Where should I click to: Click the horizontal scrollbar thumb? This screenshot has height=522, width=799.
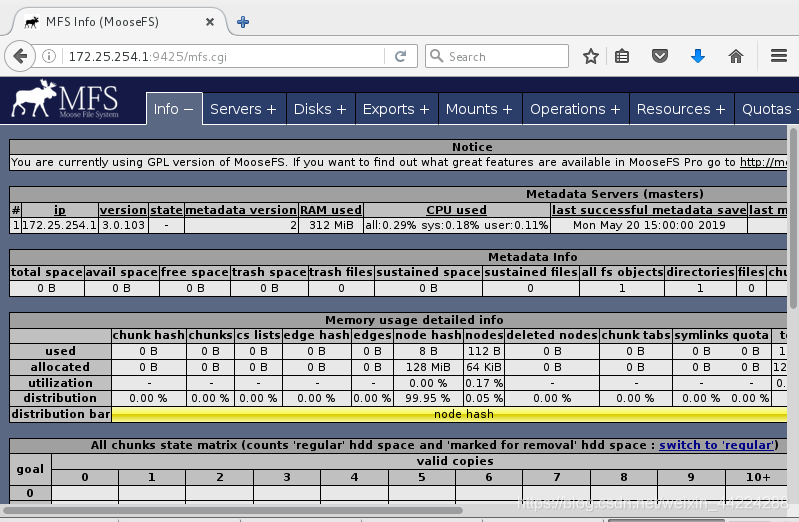(x=233, y=510)
